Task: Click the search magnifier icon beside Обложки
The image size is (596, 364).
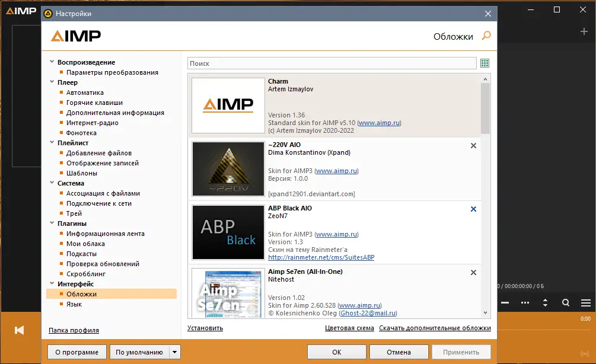Action: pos(486,36)
